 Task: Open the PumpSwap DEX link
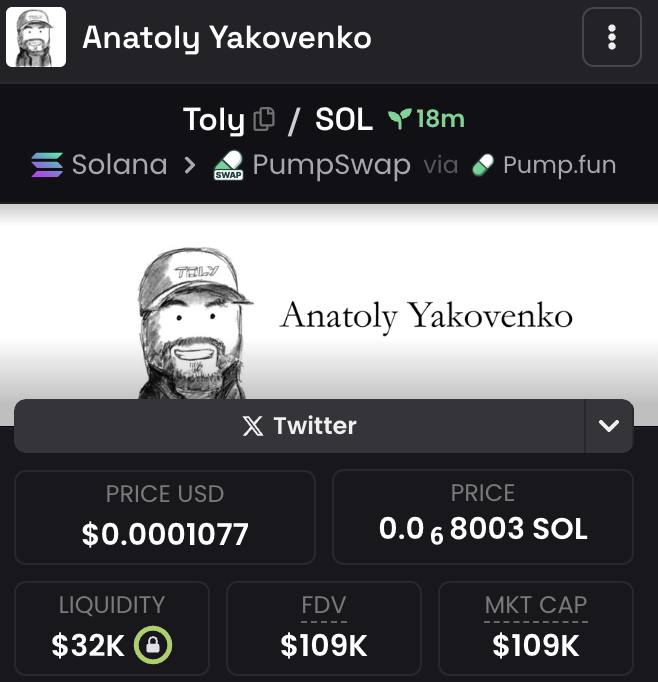pyautogui.click(x=331, y=164)
